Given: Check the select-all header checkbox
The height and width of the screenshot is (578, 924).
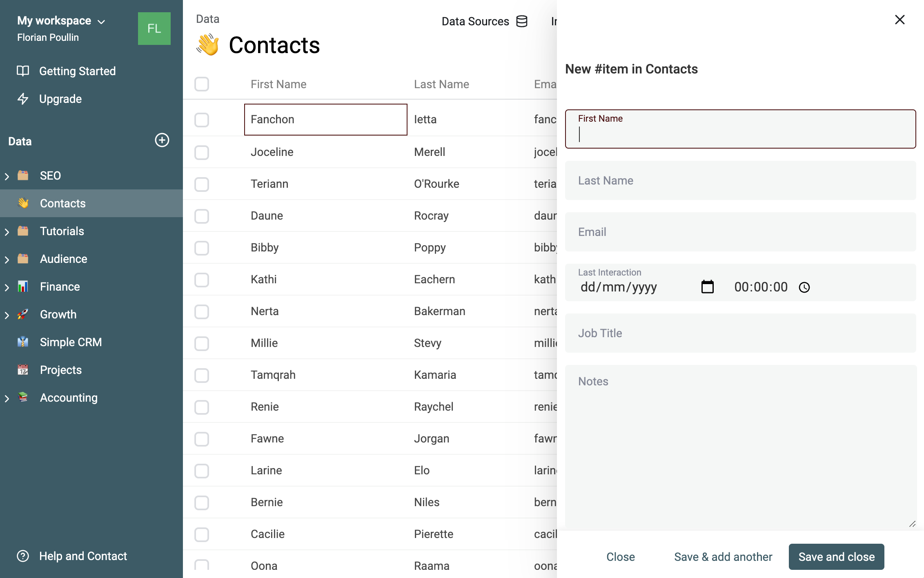Looking at the screenshot, I should coord(202,84).
